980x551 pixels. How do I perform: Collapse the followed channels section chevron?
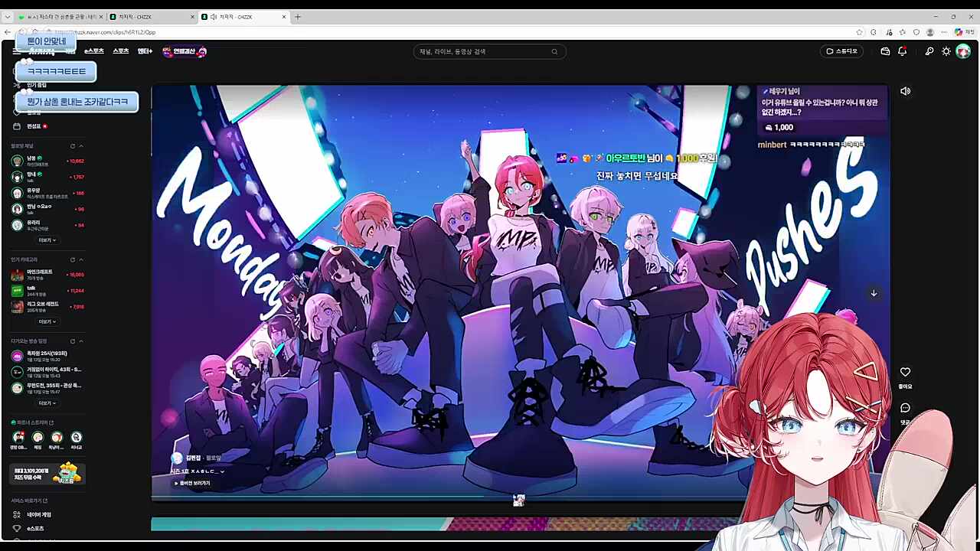click(x=81, y=146)
